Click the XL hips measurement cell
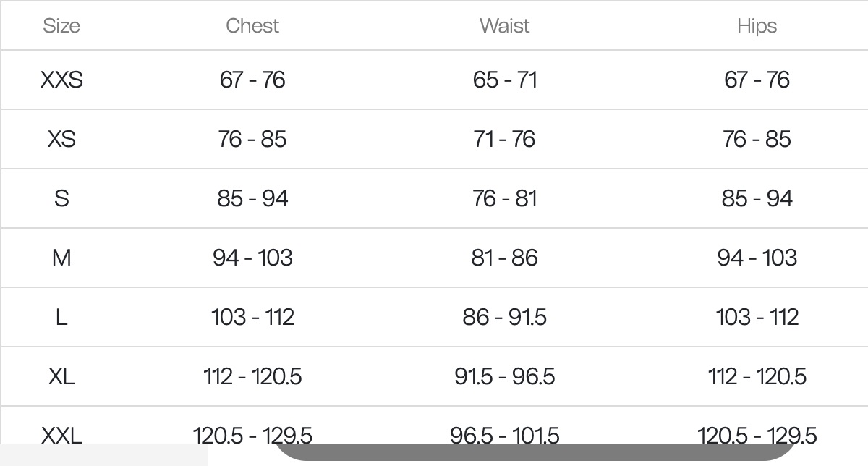 [757, 376]
